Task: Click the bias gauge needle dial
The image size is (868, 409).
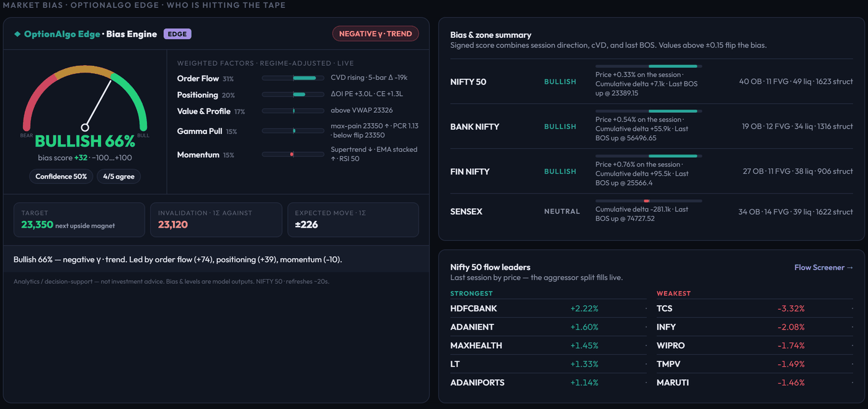Action: 86,98
